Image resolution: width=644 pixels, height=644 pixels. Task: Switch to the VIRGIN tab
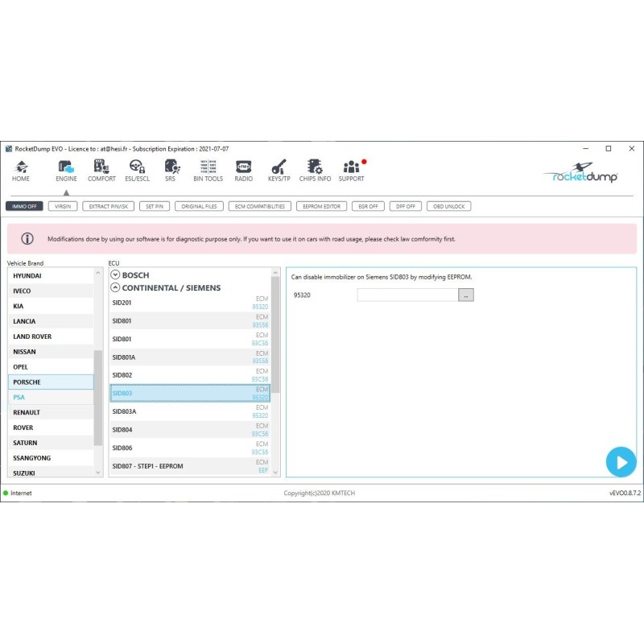click(63, 206)
